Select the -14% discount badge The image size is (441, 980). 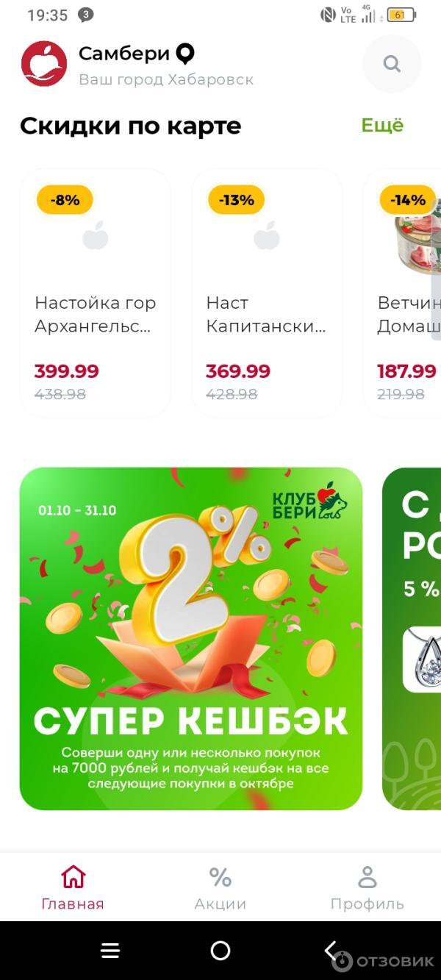(x=408, y=200)
